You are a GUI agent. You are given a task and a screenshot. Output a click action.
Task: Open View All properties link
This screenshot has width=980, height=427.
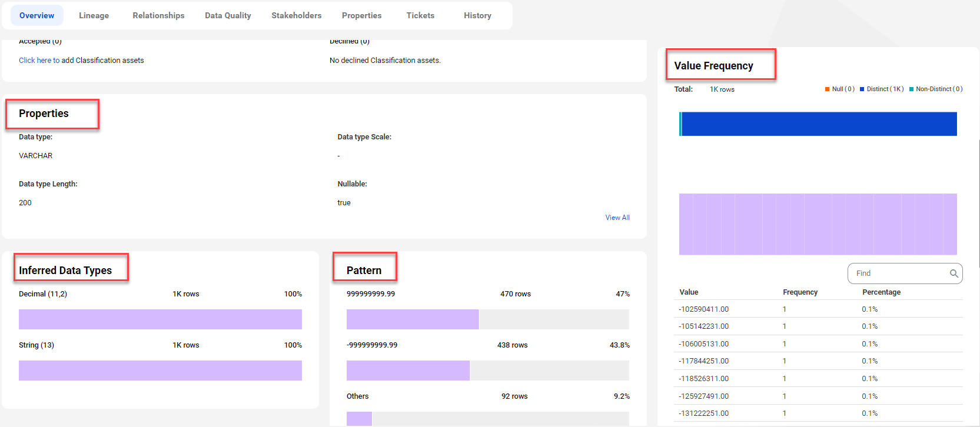click(x=617, y=218)
